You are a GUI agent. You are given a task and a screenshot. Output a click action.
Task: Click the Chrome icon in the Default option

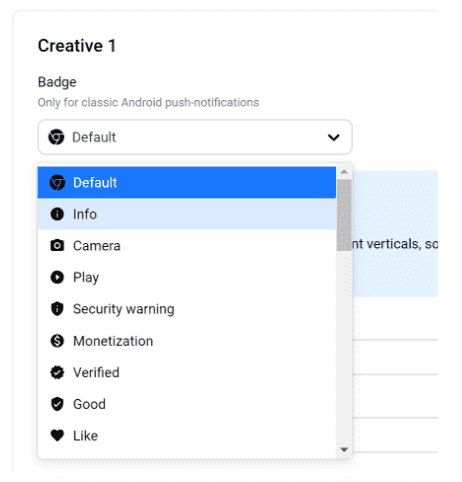(57, 183)
